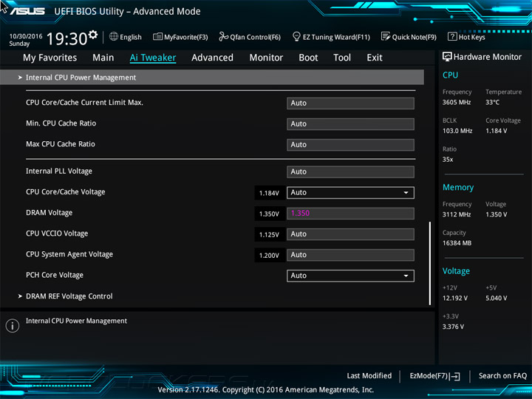Click CPU VCCIO Voltage Auto field
The width and height of the screenshot is (532, 399).
tap(350, 234)
